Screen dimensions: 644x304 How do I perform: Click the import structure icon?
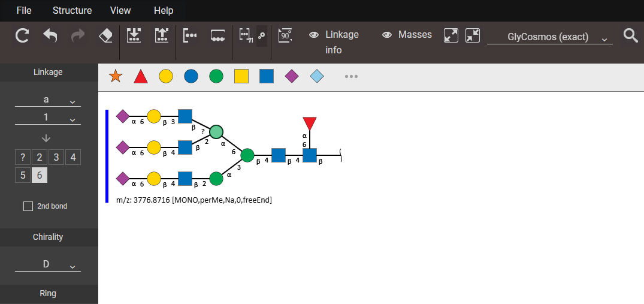(x=134, y=36)
